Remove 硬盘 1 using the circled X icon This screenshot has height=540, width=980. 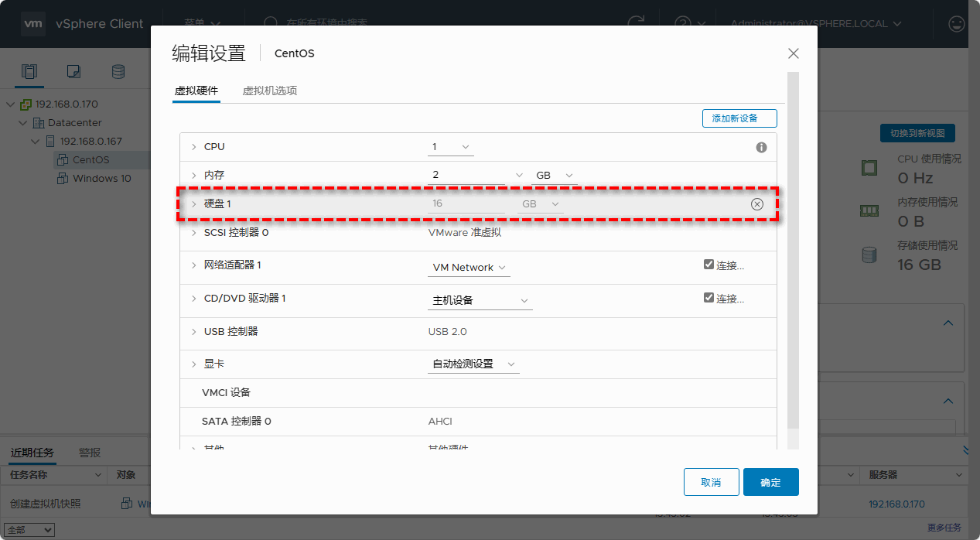tap(757, 204)
